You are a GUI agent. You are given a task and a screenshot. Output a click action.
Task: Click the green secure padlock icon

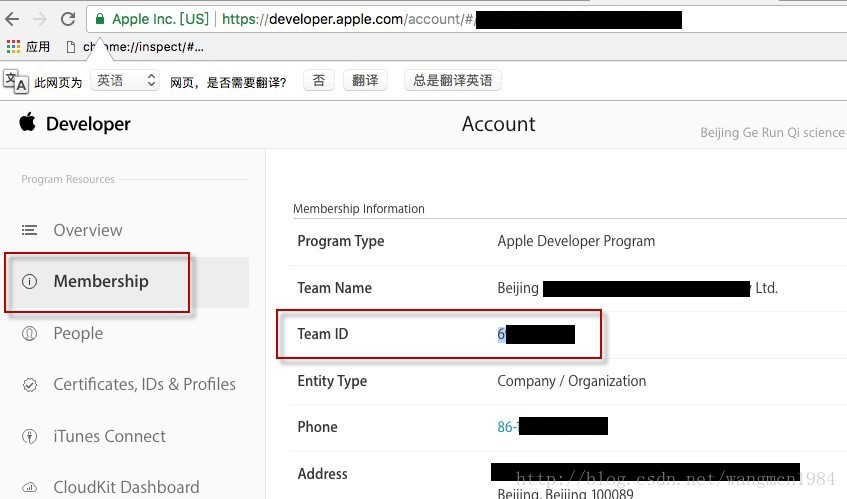pos(100,19)
